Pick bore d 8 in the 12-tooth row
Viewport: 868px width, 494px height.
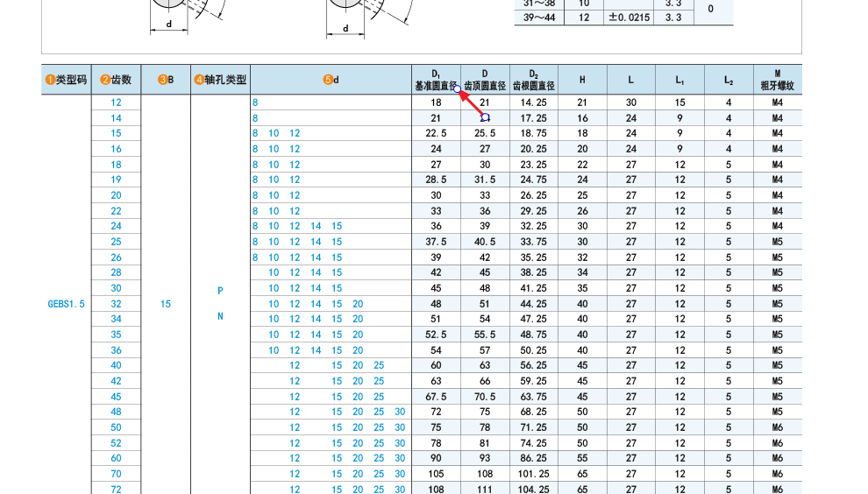tap(255, 102)
